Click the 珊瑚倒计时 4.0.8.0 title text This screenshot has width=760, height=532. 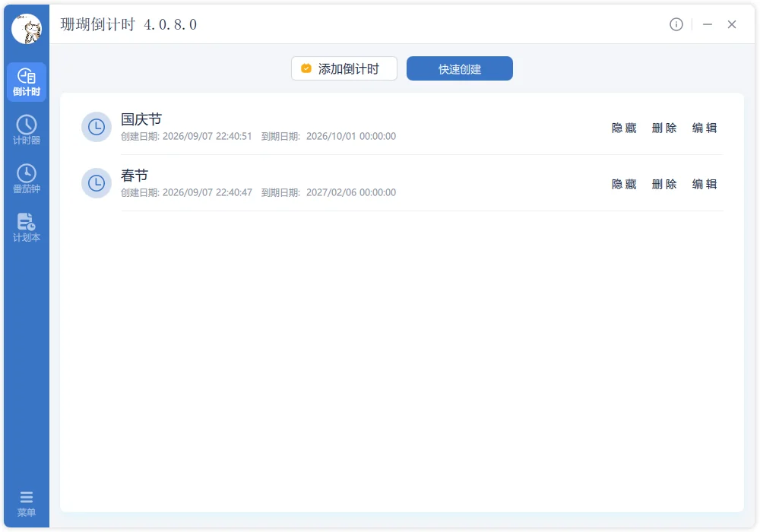(x=128, y=24)
